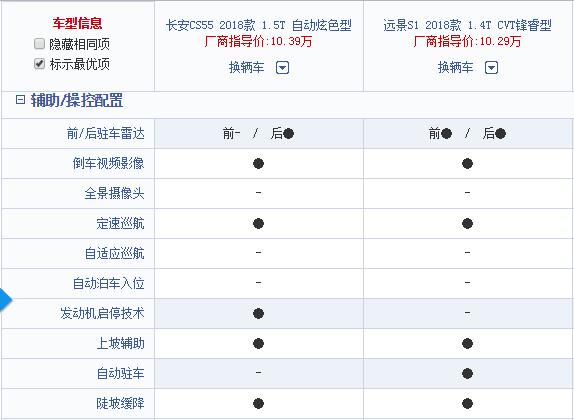Uncheck the 标示最优项 checkbox

pyautogui.click(x=39, y=64)
